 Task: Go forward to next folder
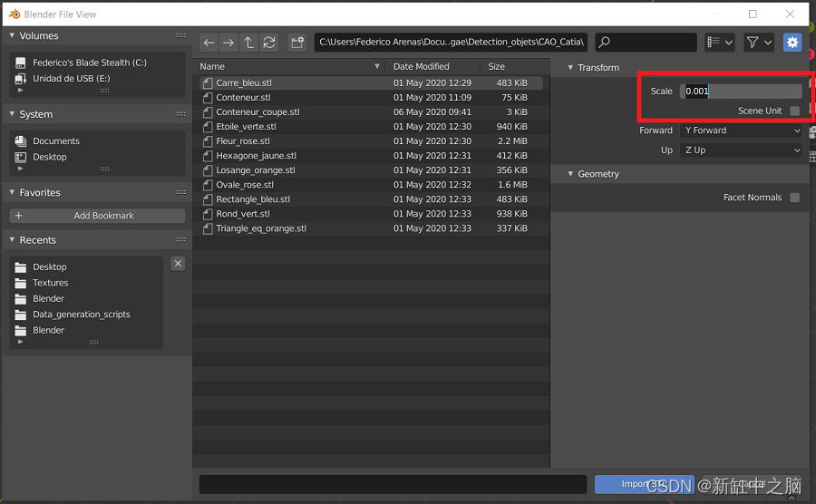(228, 42)
